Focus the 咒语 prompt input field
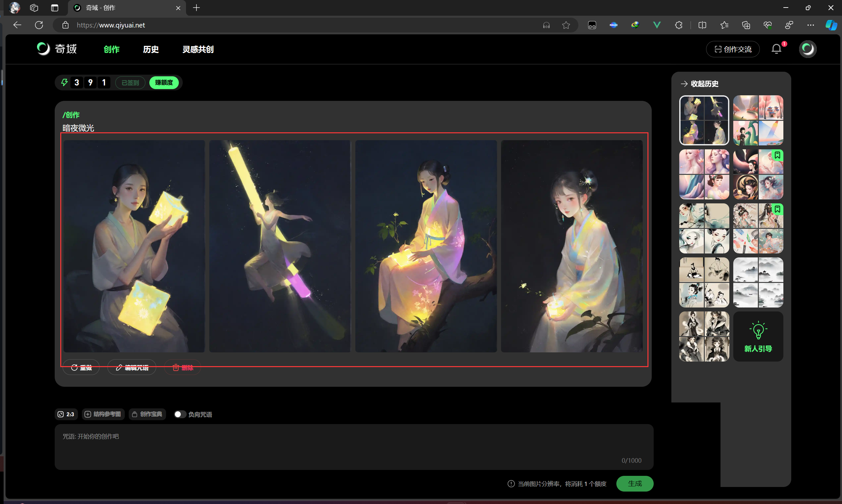 coord(354,447)
